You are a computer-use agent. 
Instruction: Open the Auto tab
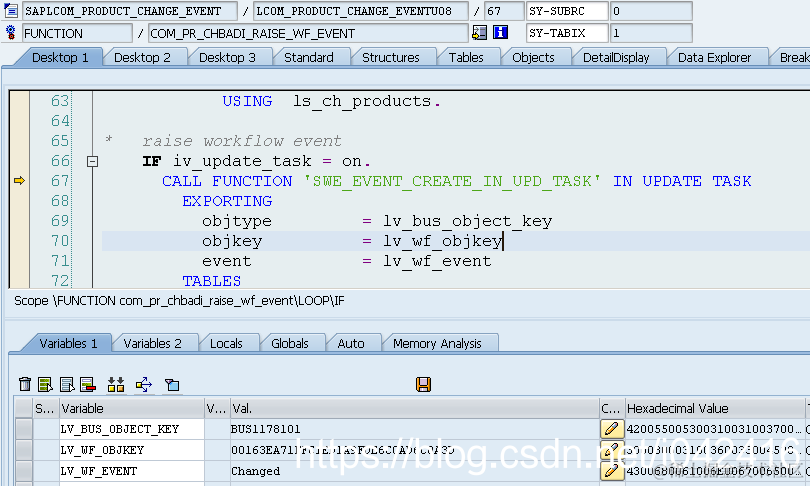coord(351,343)
